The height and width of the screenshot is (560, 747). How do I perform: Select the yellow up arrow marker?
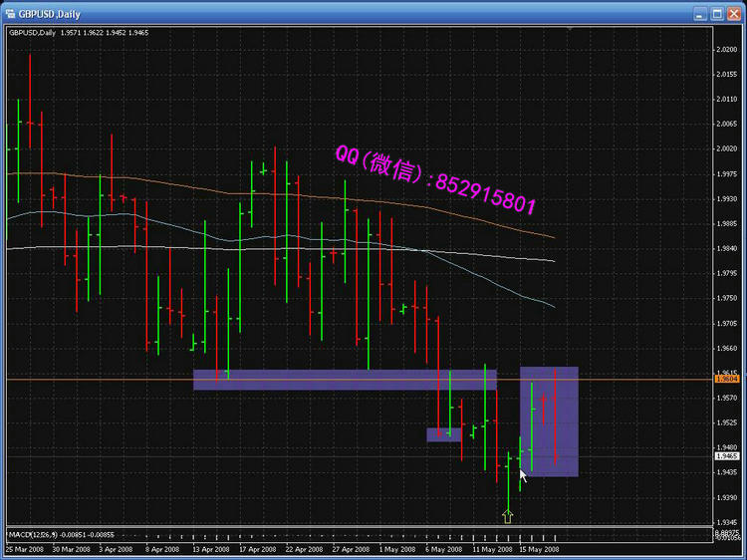tap(508, 515)
